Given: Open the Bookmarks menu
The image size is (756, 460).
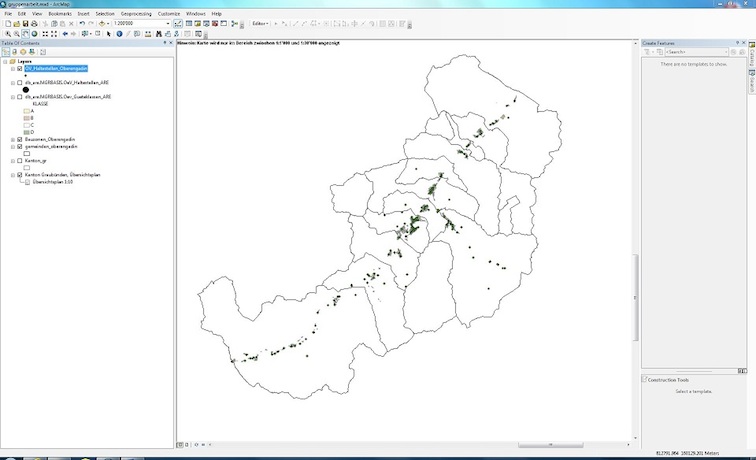Looking at the screenshot, I should coord(59,13).
